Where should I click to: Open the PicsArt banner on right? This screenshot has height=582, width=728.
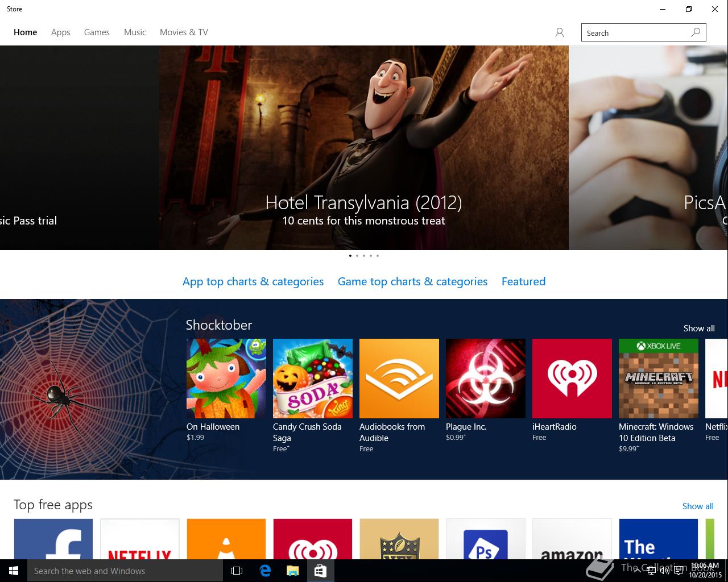pyautogui.click(x=648, y=148)
